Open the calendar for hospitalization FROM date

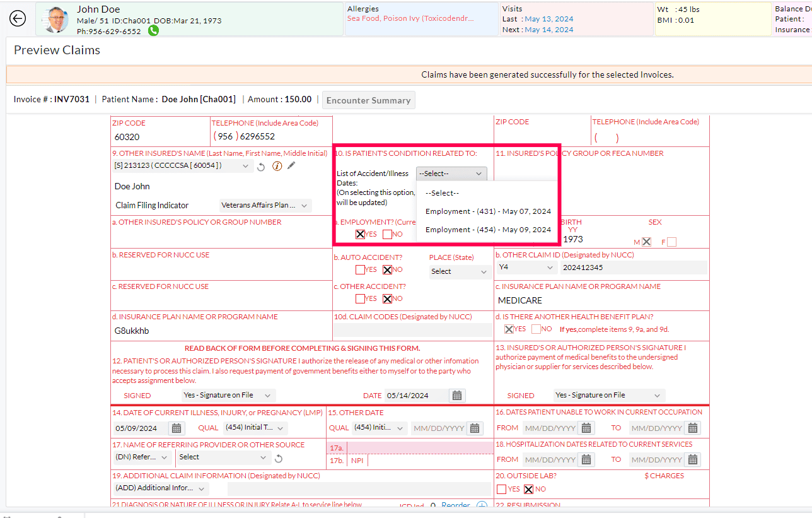586,459
